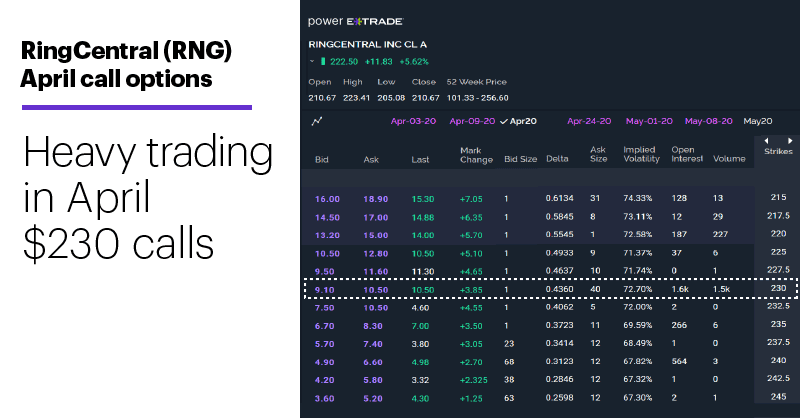Sort by Volume column header
800x418 pixels.
pyautogui.click(x=729, y=158)
